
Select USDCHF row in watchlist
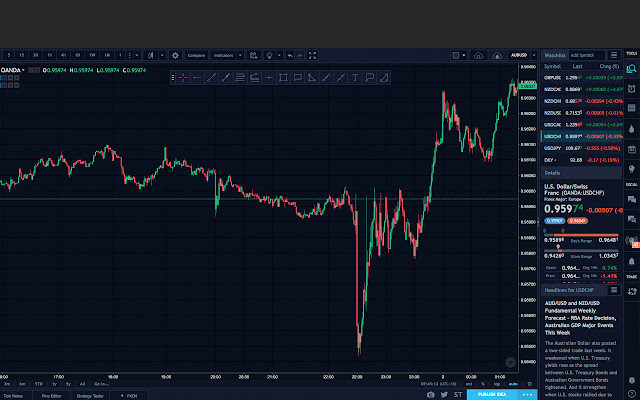582,136
